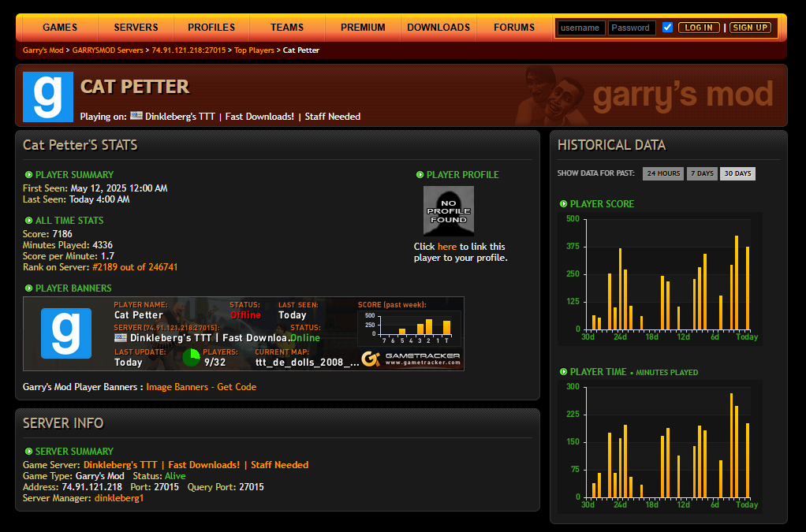
Task: Click the No Profile Found avatar image
Action: [448, 211]
